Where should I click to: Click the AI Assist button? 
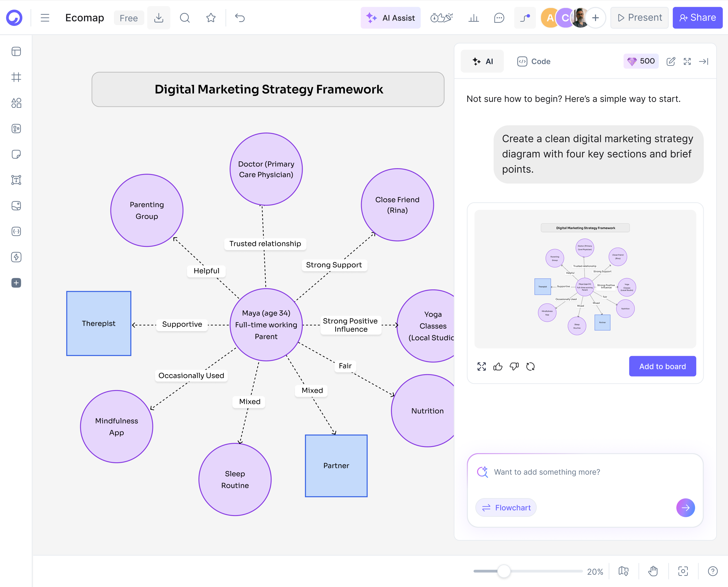click(390, 18)
